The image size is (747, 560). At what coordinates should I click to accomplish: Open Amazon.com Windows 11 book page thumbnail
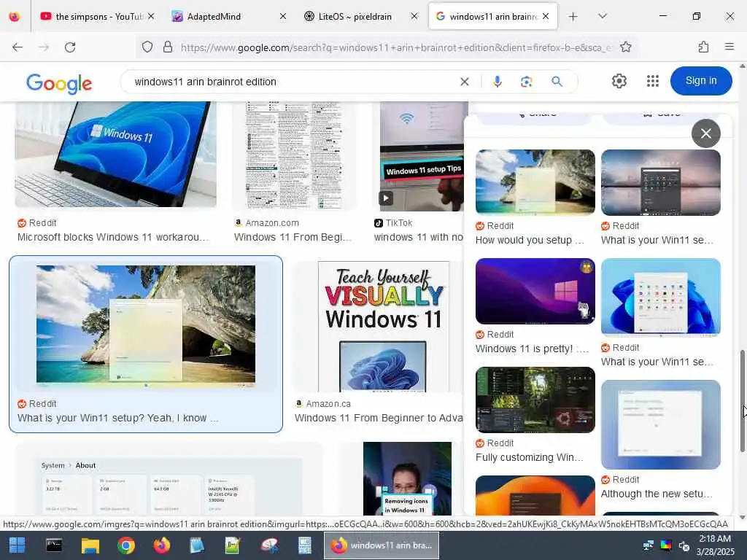pos(294,156)
